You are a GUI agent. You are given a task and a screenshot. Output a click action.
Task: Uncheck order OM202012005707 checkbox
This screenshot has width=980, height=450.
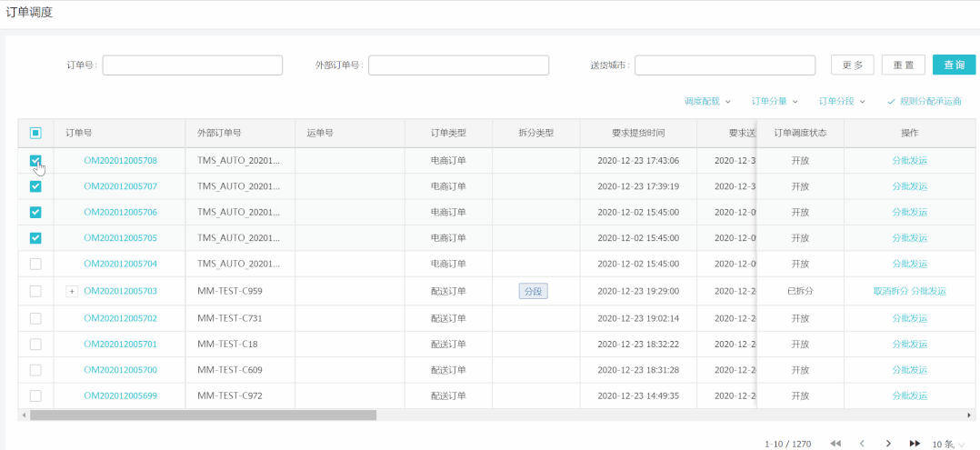(35, 186)
